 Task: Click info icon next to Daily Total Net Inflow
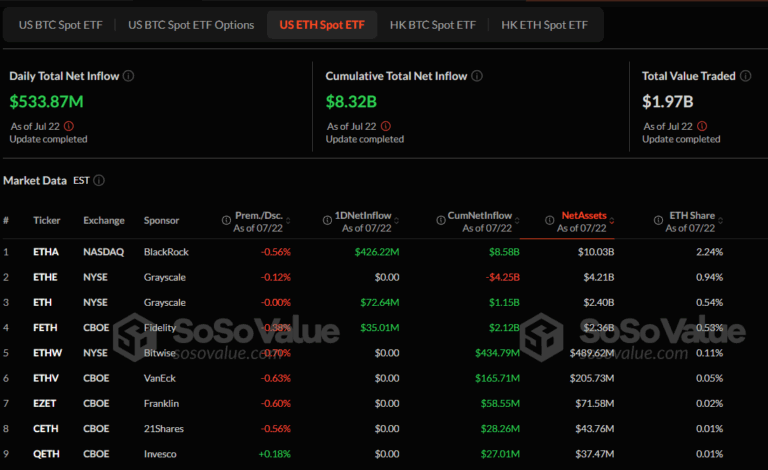[128, 76]
